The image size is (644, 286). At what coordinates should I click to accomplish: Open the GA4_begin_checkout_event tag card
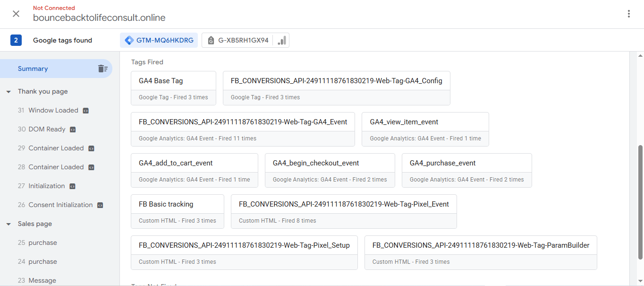point(330,170)
